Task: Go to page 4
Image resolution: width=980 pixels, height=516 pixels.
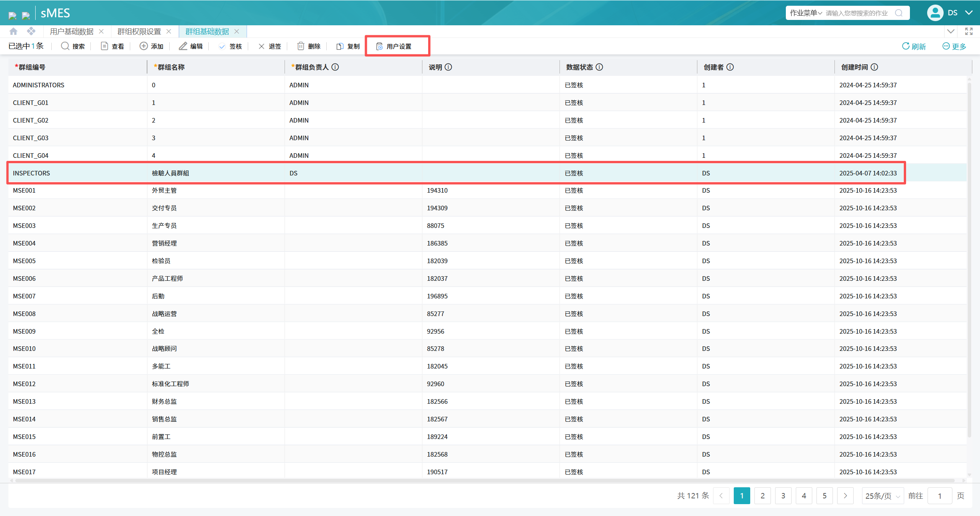Action: click(x=804, y=496)
